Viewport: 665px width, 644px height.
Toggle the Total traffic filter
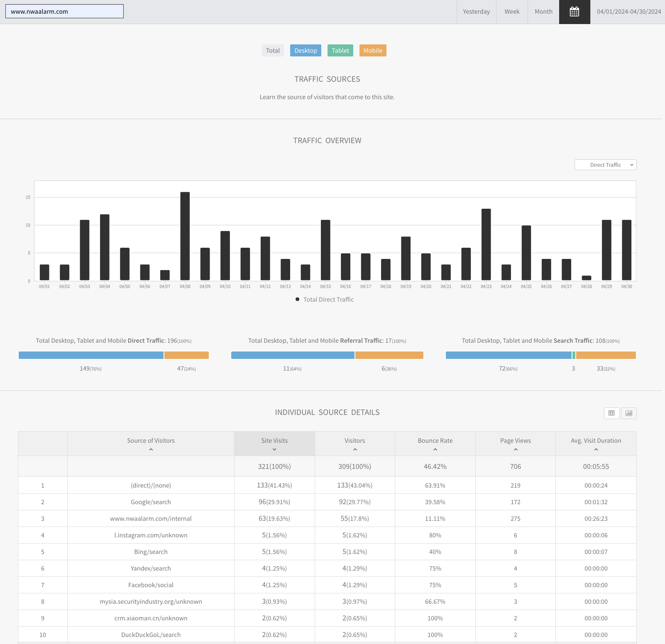273,51
